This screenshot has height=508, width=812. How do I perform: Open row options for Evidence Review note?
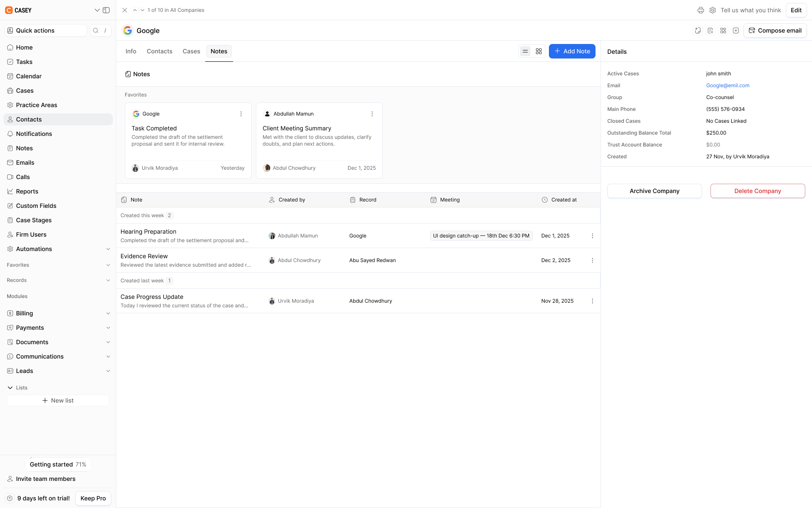(x=593, y=260)
